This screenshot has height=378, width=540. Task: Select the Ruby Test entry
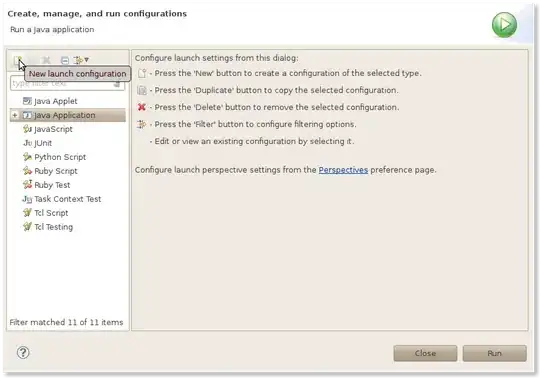coord(46,185)
